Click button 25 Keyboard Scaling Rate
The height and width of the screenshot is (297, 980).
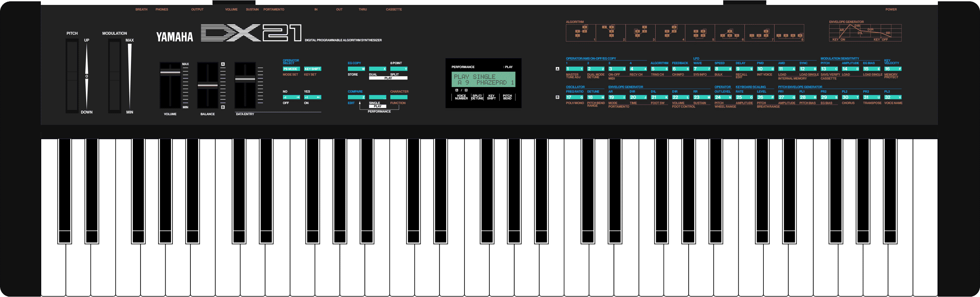(744, 97)
